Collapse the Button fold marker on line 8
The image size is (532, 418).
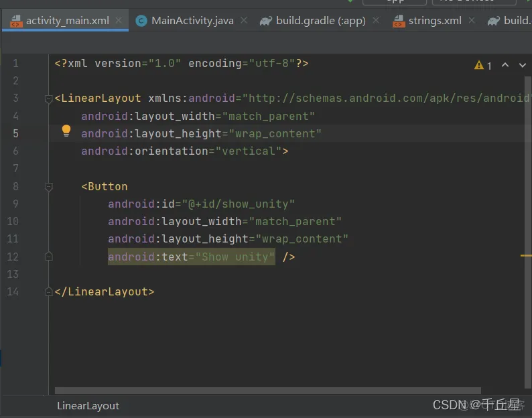pyautogui.click(x=48, y=187)
